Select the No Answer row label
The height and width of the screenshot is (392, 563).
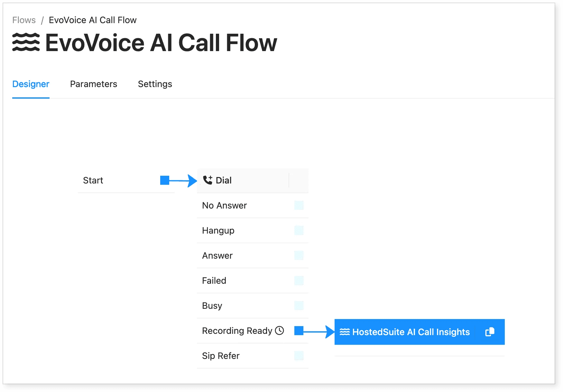(224, 205)
